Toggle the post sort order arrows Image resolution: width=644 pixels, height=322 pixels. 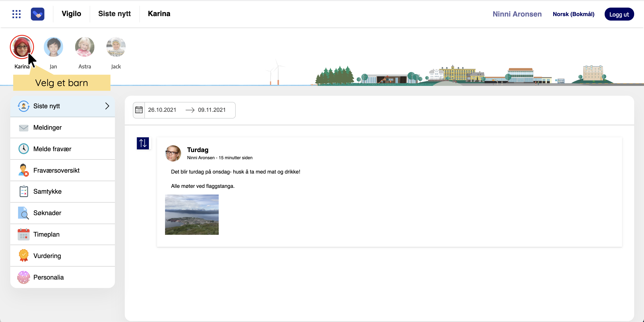pyautogui.click(x=143, y=143)
